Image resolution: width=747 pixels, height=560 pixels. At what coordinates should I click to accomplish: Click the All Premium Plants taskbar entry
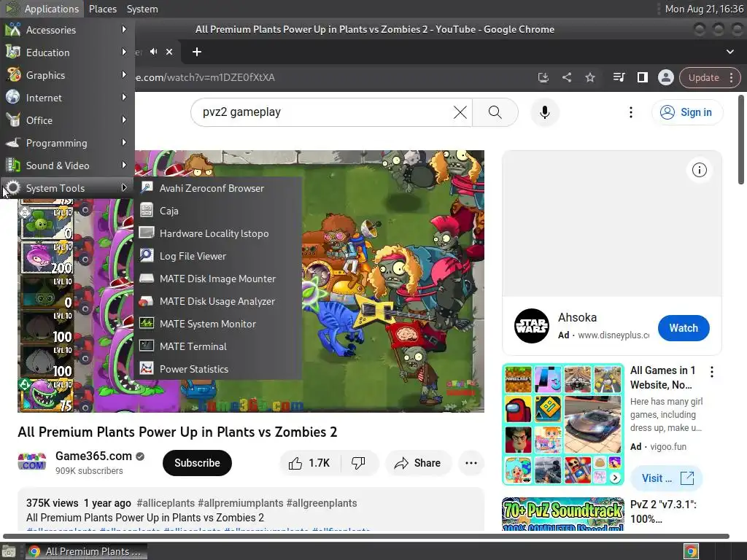coord(86,551)
